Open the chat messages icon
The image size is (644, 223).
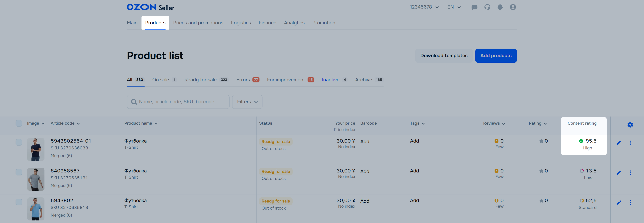pyautogui.click(x=474, y=7)
